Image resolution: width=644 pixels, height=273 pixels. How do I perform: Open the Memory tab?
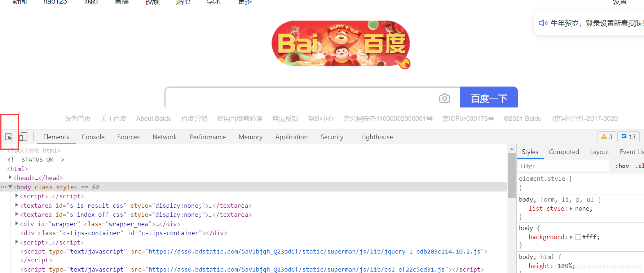pos(250,137)
